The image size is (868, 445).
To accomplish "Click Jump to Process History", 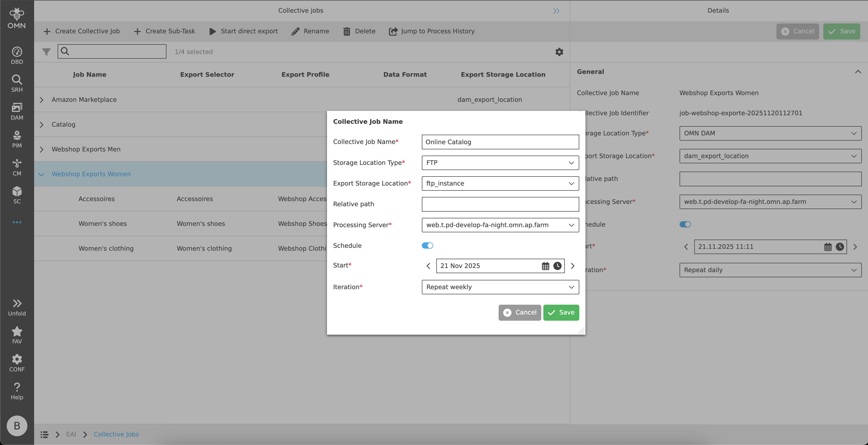I will (x=432, y=31).
